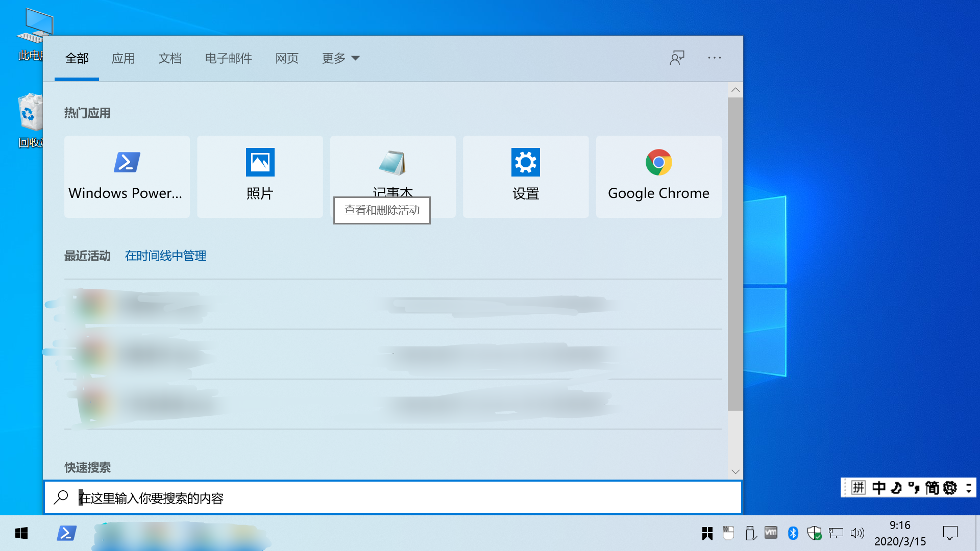Toggle the 简 simplified/traditional IME button
This screenshot has width=980, height=551.
[x=932, y=488]
